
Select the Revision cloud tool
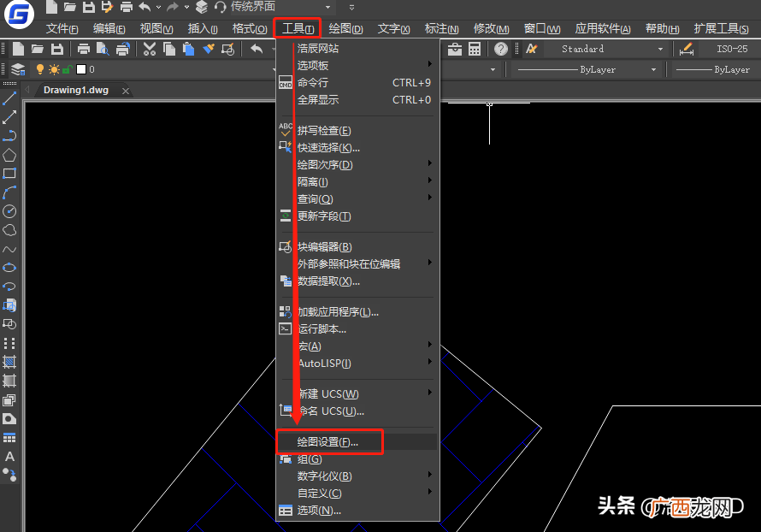pyautogui.click(x=9, y=230)
